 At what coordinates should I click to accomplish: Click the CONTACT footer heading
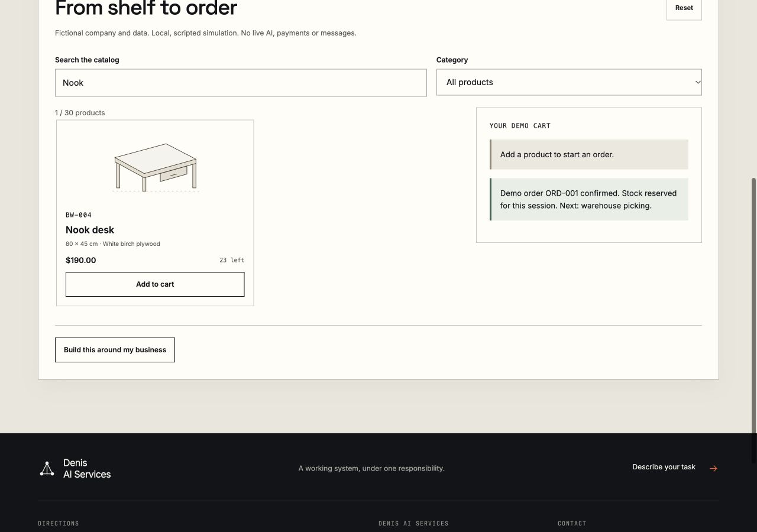(572, 524)
